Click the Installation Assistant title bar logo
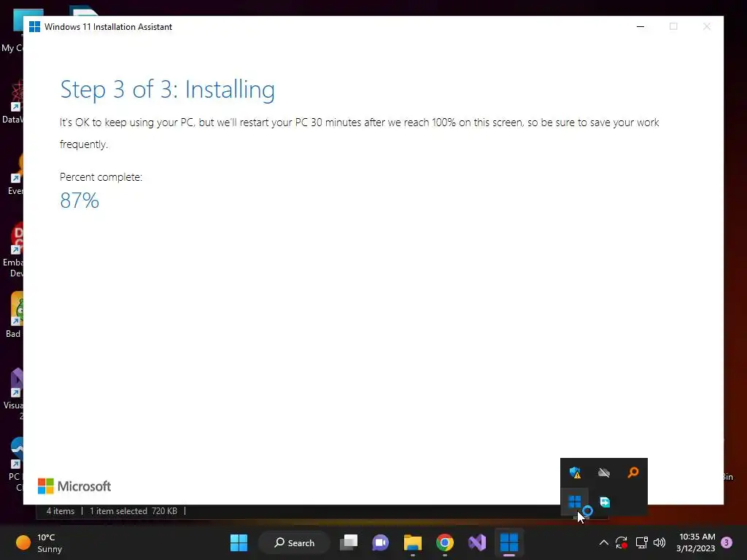The width and height of the screenshot is (747, 560). (x=34, y=27)
